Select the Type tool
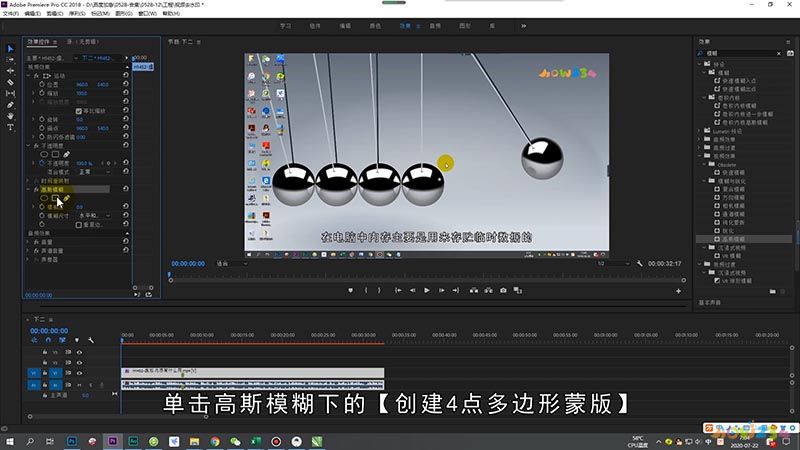The width and height of the screenshot is (800, 450). 10,127
